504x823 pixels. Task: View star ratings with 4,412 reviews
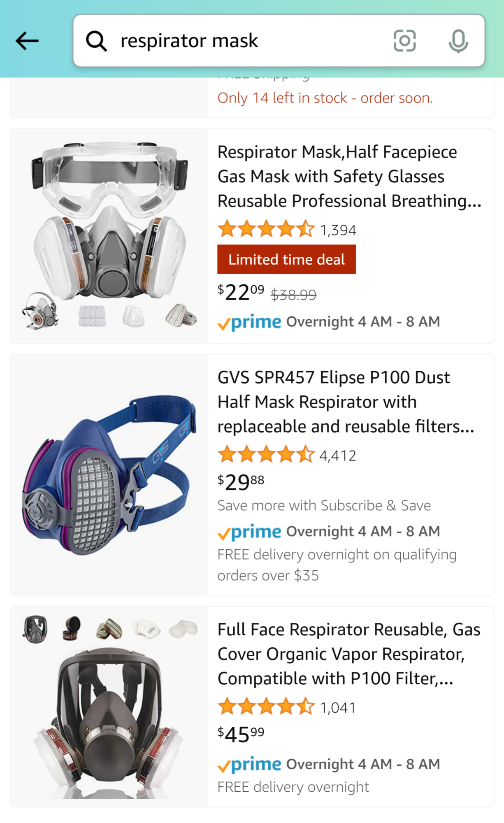pyautogui.click(x=287, y=455)
